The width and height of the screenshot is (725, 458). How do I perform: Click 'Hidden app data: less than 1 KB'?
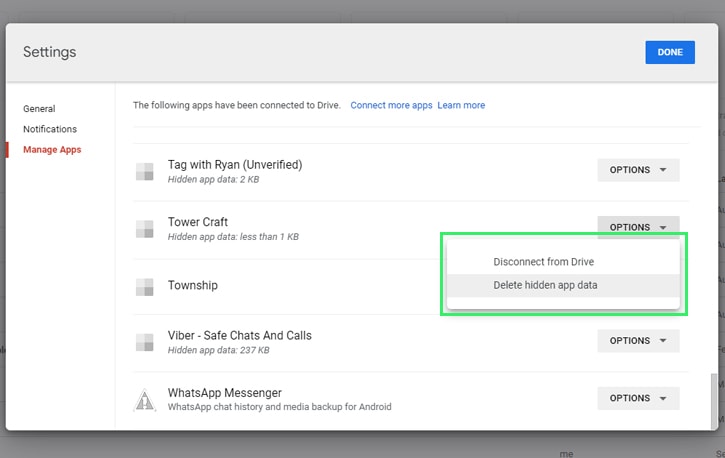click(x=233, y=237)
